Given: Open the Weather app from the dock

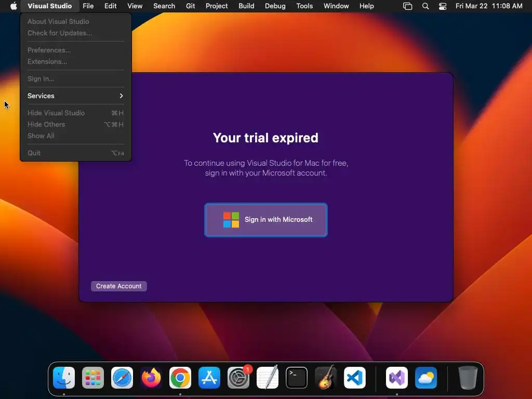Looking at the screenshot, I should 426,377.
